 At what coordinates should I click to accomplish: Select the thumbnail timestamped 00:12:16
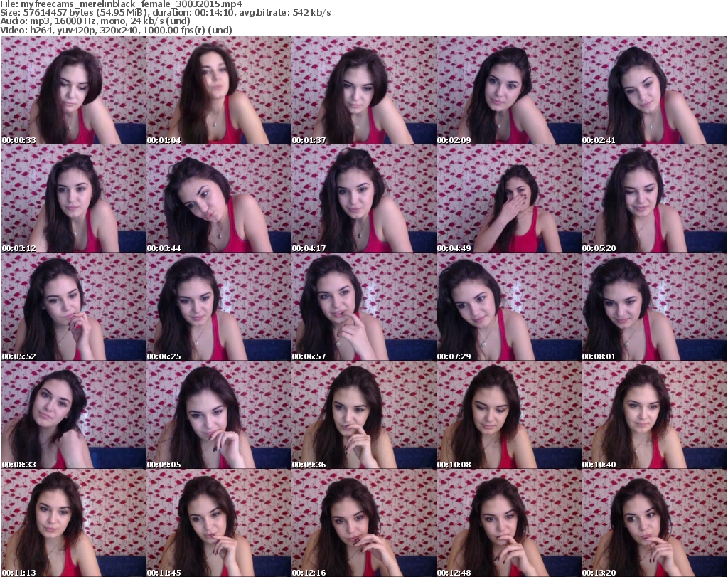(363, 523)
